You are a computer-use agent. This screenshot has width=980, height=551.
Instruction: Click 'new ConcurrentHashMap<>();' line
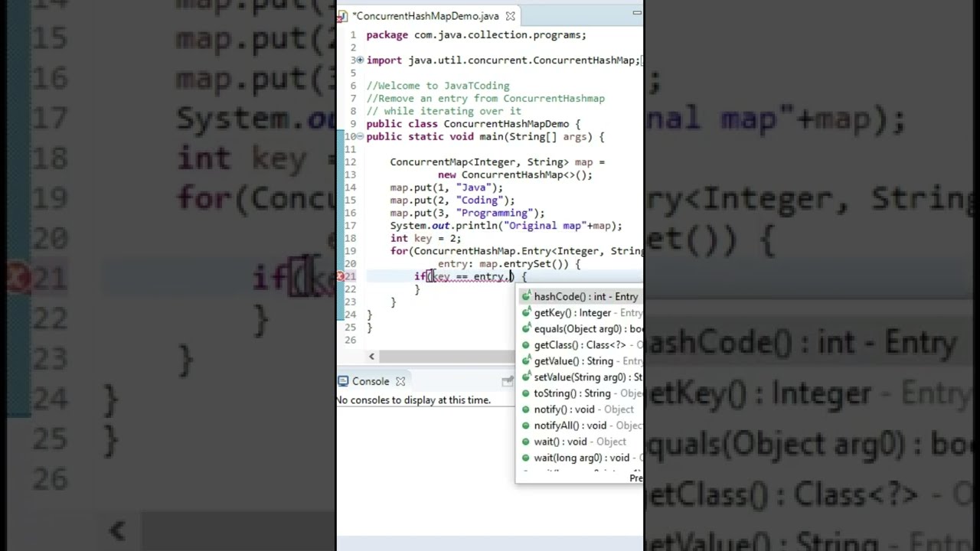point(515,174)
